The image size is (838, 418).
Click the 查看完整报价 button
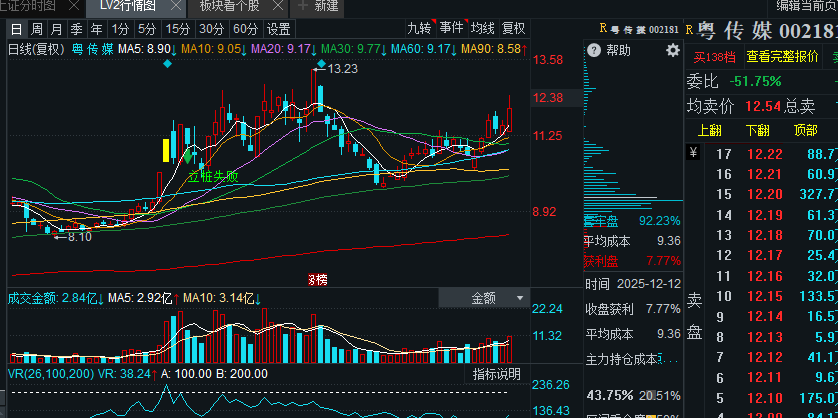pos(782,57)
